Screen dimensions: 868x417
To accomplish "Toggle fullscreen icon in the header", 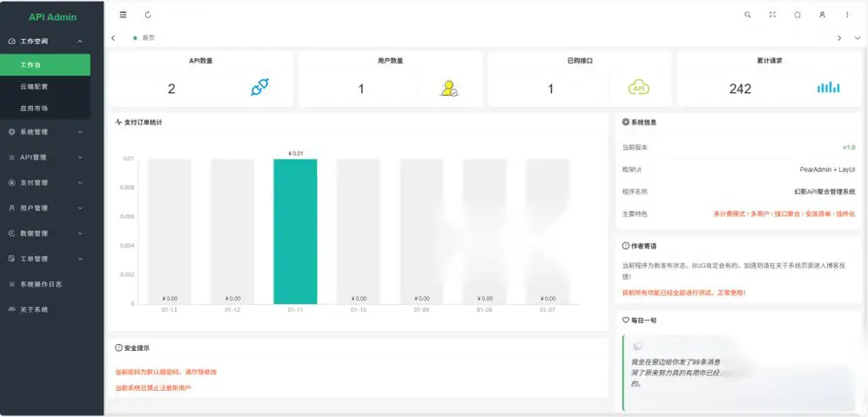I will (773, 15).
